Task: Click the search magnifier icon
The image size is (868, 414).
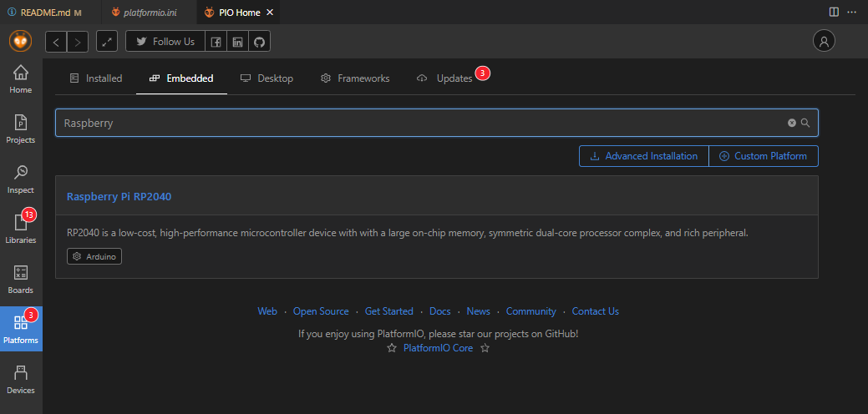Action: click(x=805, y=123)
